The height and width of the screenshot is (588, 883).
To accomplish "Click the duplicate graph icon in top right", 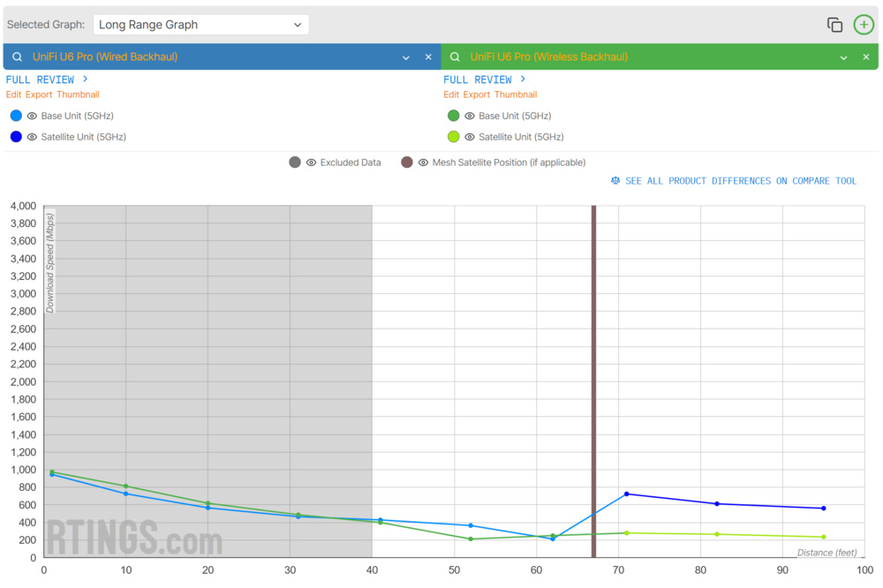I will coord(834,24).
